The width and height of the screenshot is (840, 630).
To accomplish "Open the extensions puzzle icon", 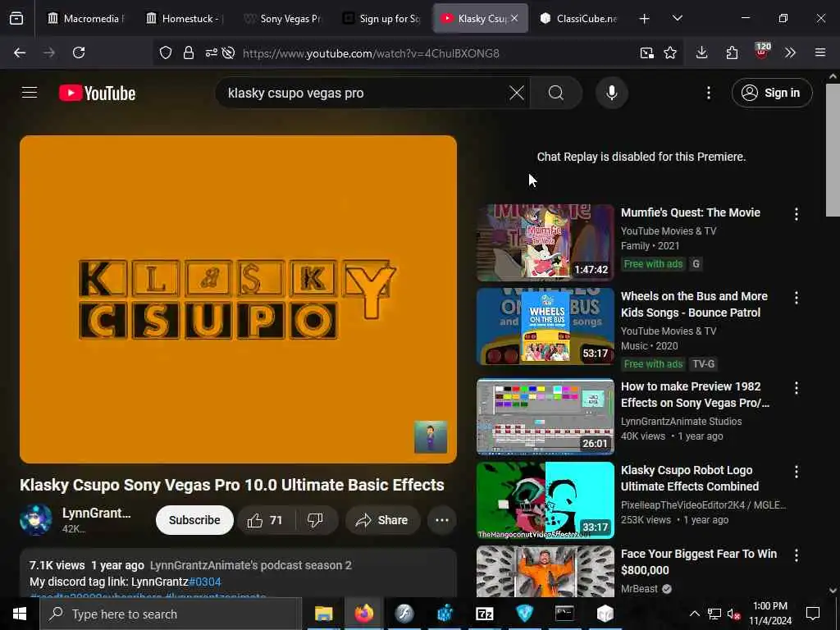I will click(x=732, y=52).
